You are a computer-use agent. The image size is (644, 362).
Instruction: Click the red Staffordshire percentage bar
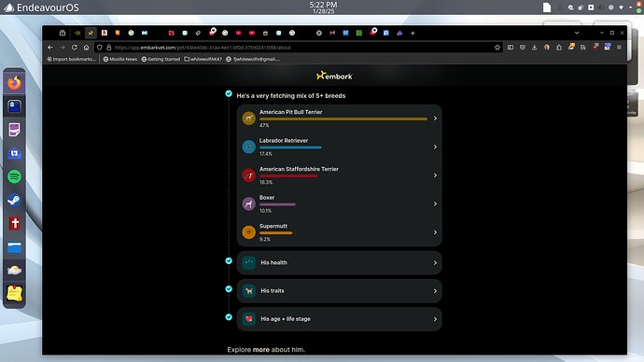tap(288, 176)
